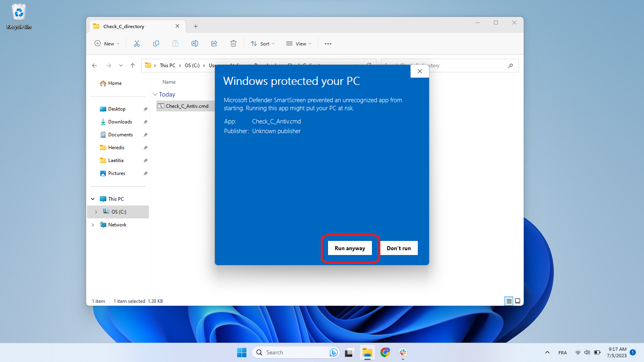Switch to details list view toggle
This screenshot has width=644, height=362.
click(x=509, y=301)
